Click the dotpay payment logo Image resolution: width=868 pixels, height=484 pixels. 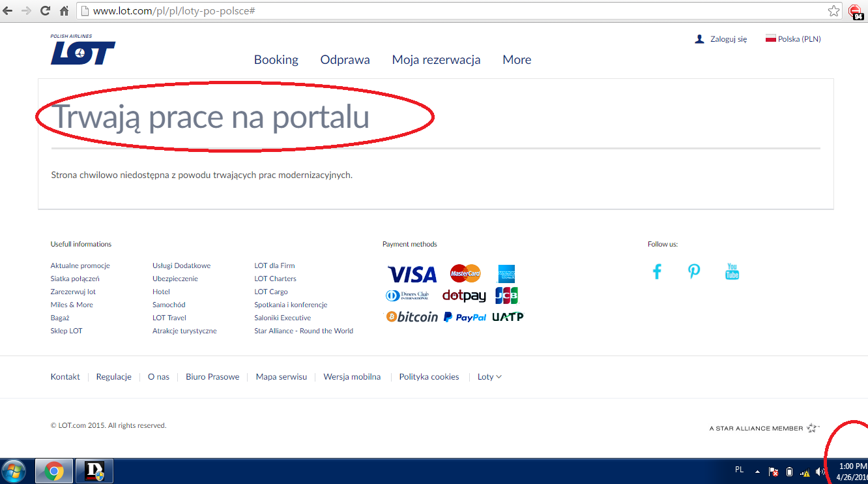pyautogui.click(x=465, y=295)
